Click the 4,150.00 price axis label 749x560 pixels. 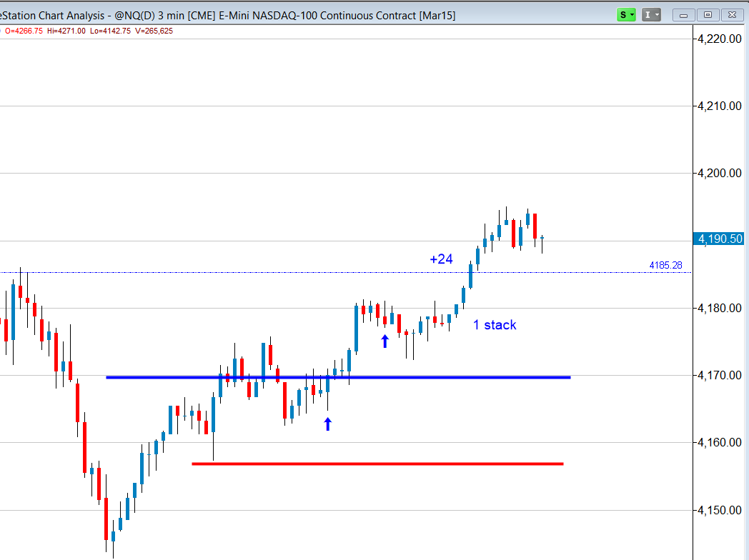click(720, 510)
